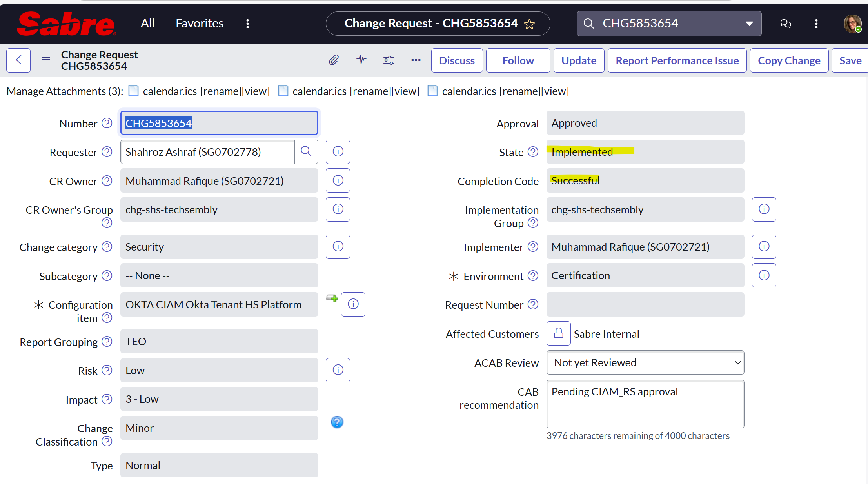
Task: Show Configuration item info icon
Action: click(353, 304)
